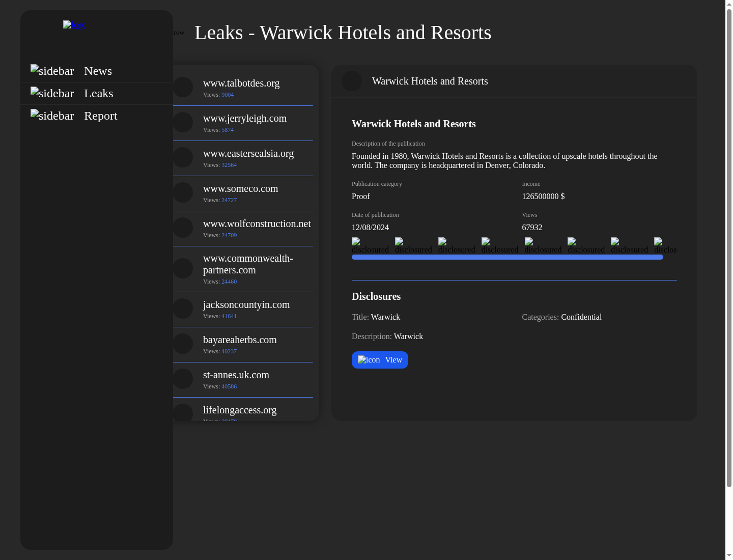
Task: Click the view count "41641" under jacksoncountyin.com
Action: tap(229, 316)
